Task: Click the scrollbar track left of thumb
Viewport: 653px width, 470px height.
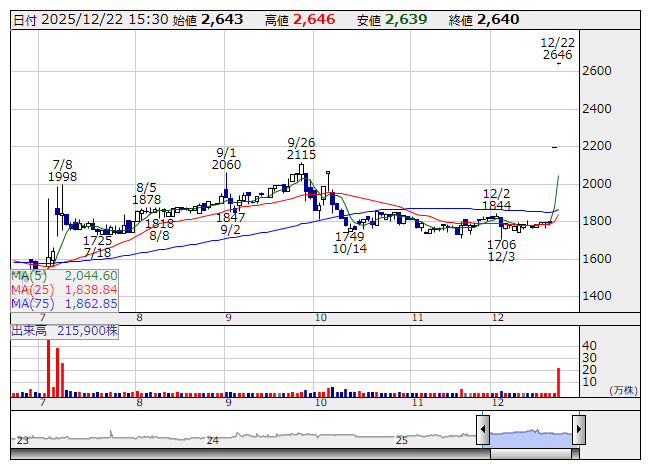Action: (250, 454)
